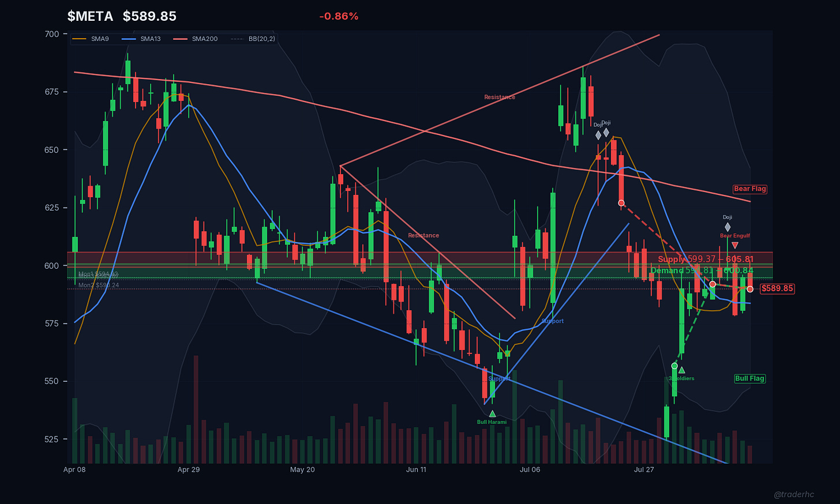The width and height of the screenshot is (840, 504).
Task: Click the Supply 599.37 – 605.81 label
Action: [x=706, y=259]
